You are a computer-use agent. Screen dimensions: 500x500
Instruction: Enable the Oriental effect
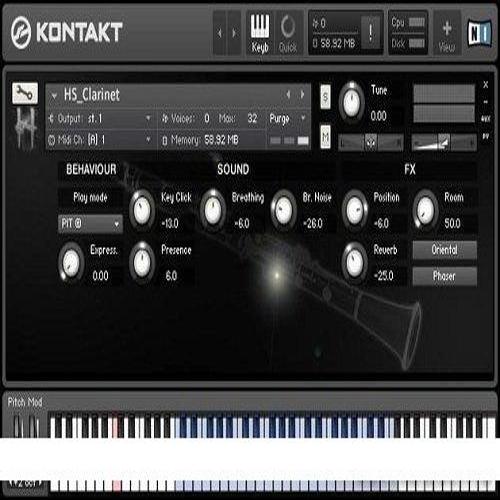444,250
